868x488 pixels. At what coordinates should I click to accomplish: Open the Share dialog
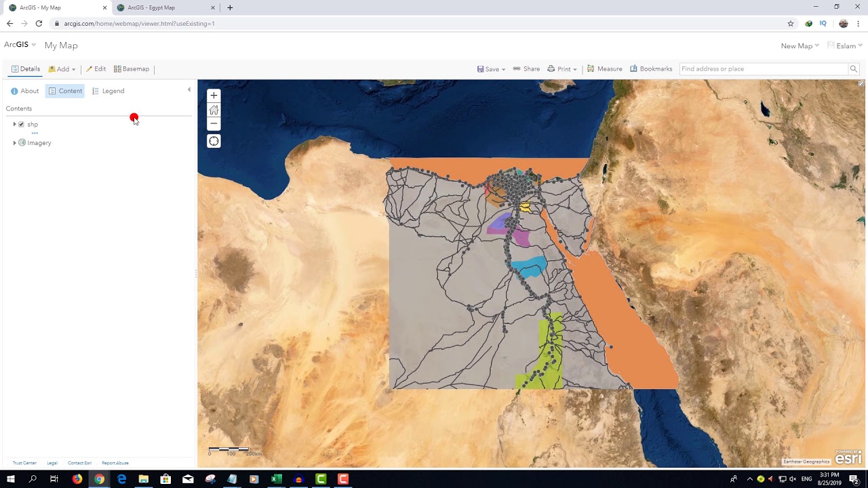pos(526,69)
